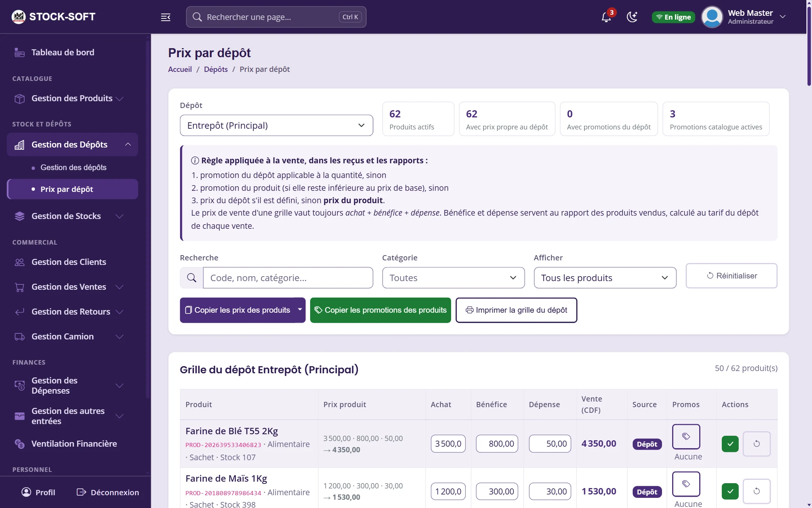Open the Dépôt selector Entrepôt (Principal)

tap(276, 125)
